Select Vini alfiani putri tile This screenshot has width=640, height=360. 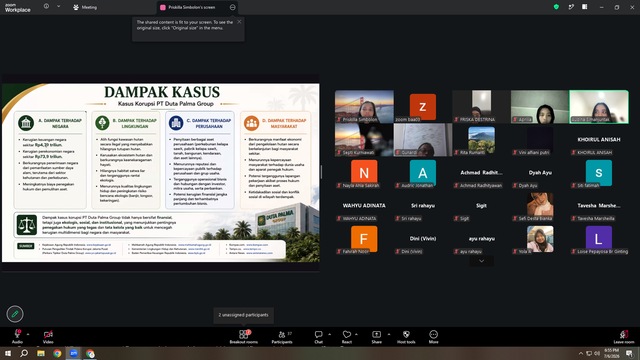coord(540,140)
